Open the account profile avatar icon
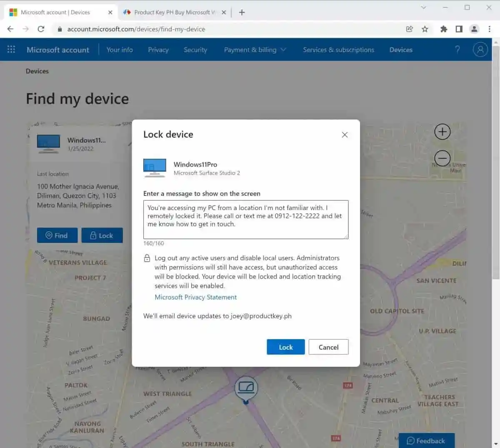Image resolution: width=500 pixels, height=448 pixels. coord(480,50)
